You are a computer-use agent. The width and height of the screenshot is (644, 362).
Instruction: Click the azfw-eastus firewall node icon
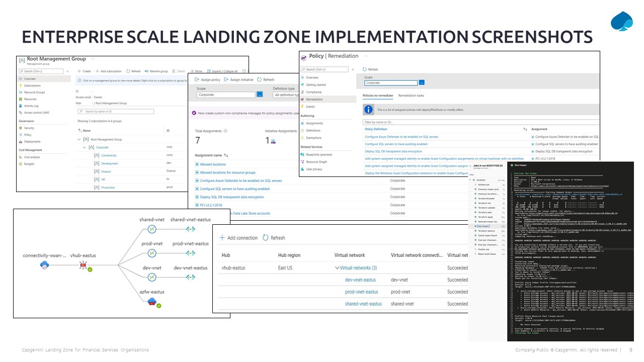(151, 302)
